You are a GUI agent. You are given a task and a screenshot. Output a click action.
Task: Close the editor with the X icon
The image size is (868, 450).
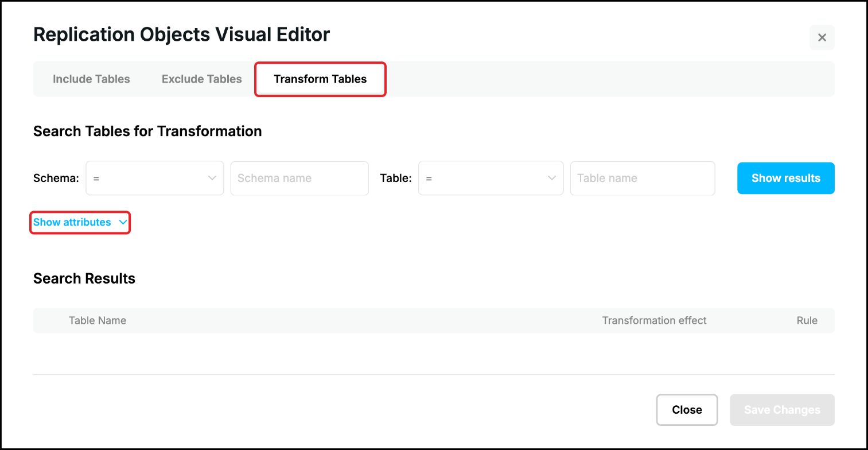click(822, 38)
